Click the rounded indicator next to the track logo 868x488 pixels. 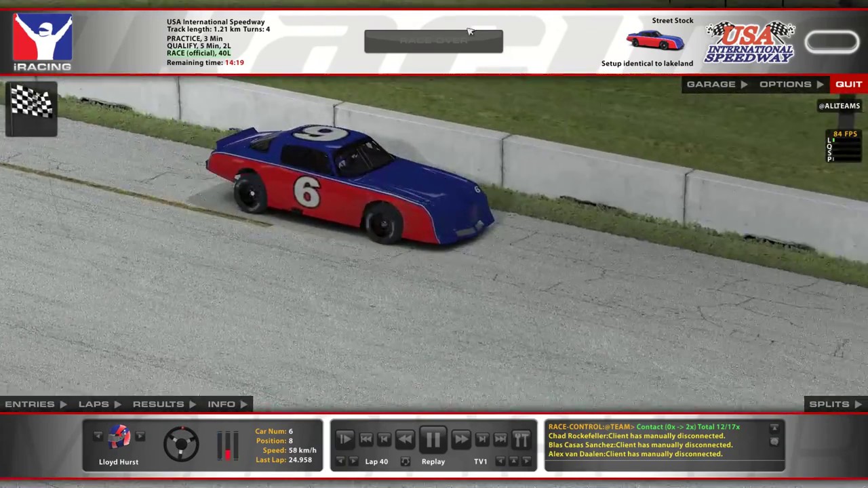(x=832, y=42)
